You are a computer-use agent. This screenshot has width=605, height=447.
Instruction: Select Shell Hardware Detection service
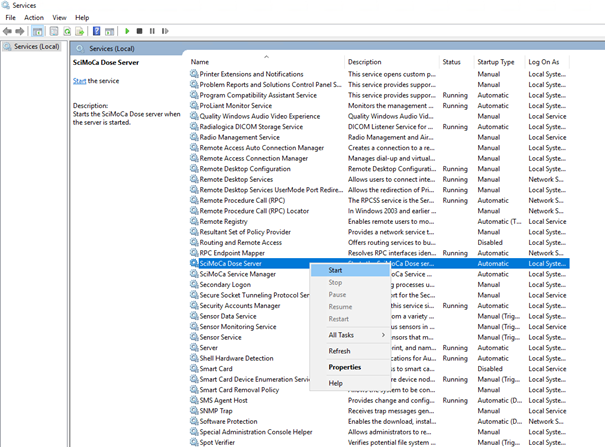(x=236, y=358)
